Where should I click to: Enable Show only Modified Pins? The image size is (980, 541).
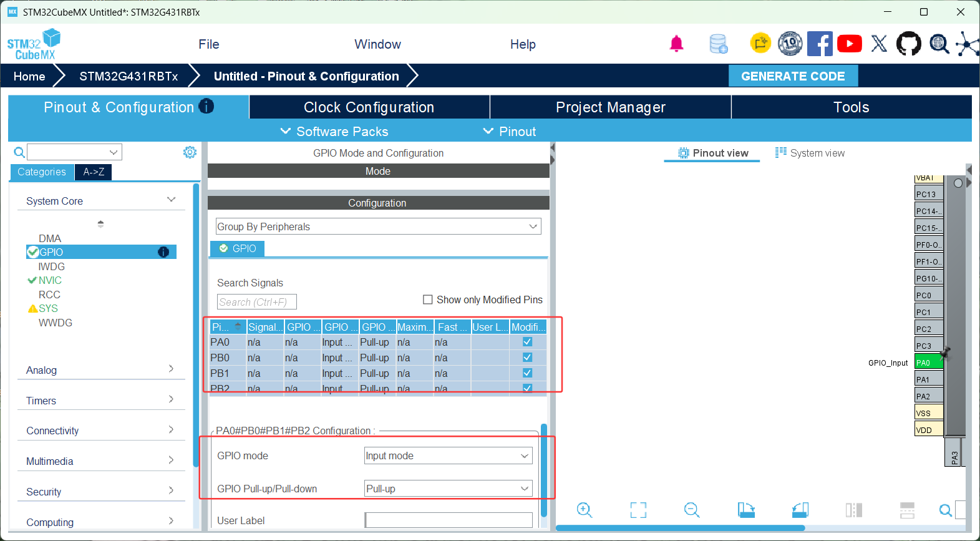428,300
